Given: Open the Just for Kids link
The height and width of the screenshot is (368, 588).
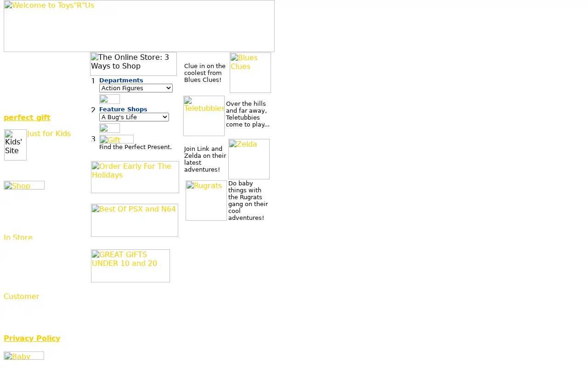Looking at the screenshot, I should [x=49, y=133].
